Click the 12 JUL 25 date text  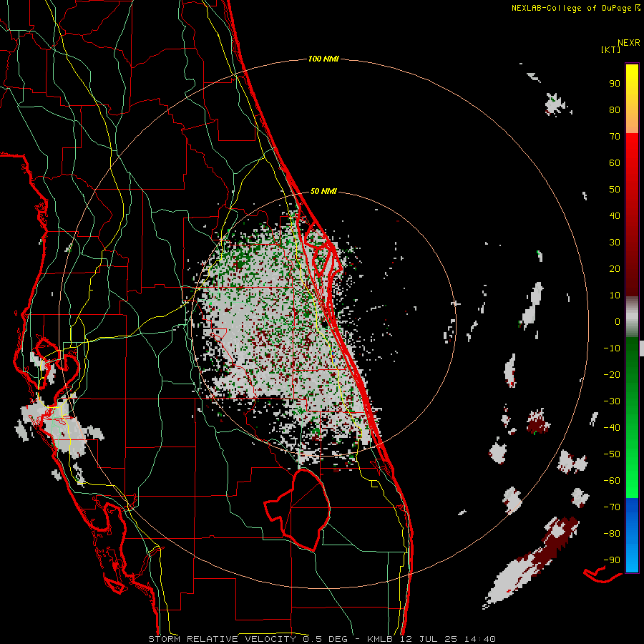coord(429,639)
